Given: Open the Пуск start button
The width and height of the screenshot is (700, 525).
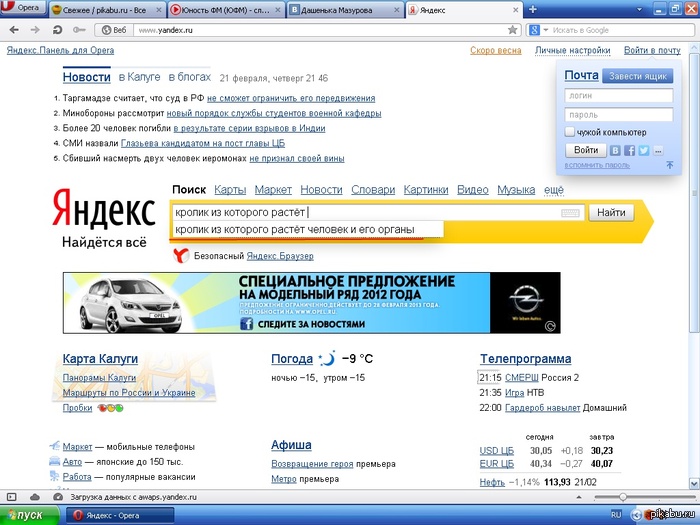Looking at the screenshot, I should [29, 515].
